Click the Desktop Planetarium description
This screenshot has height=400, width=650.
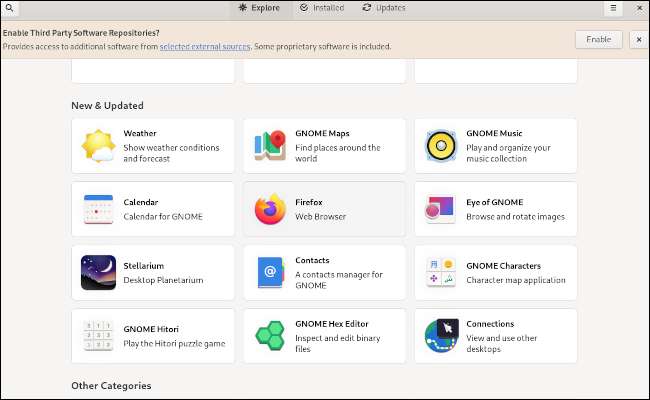163,280
